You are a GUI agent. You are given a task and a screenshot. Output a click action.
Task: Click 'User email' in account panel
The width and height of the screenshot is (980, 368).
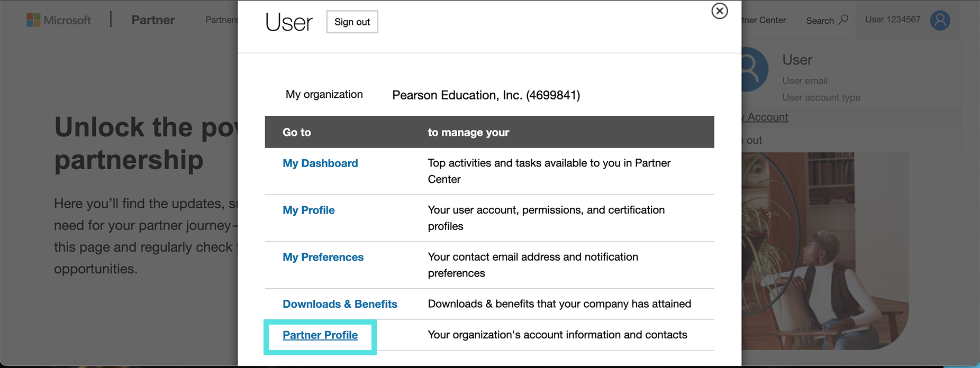(x=805, y=81)
